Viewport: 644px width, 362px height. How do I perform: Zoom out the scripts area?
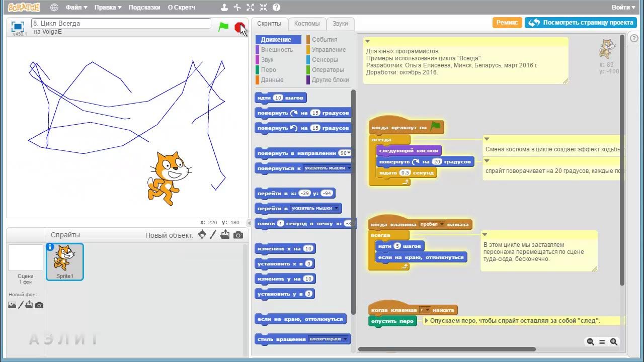[590, 341]
